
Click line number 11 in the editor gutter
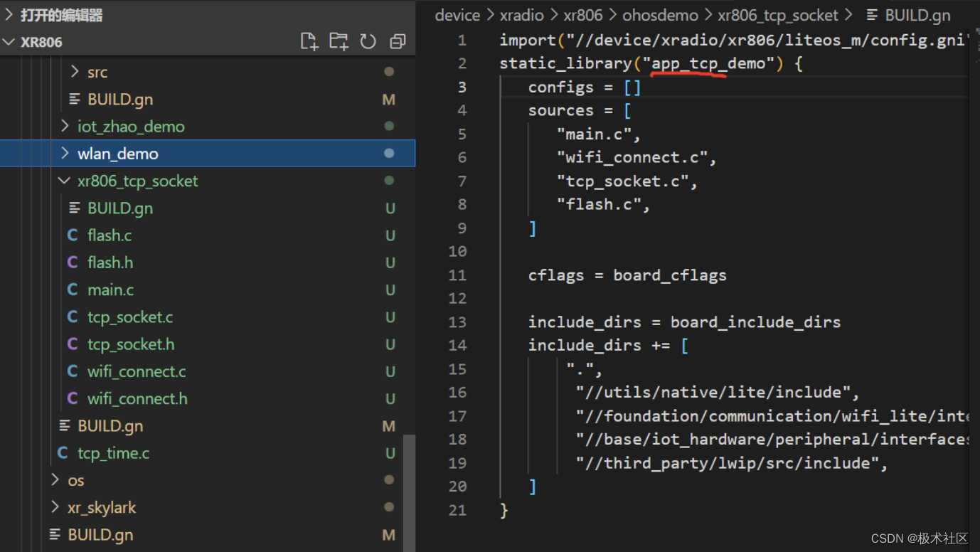(458, 275)
